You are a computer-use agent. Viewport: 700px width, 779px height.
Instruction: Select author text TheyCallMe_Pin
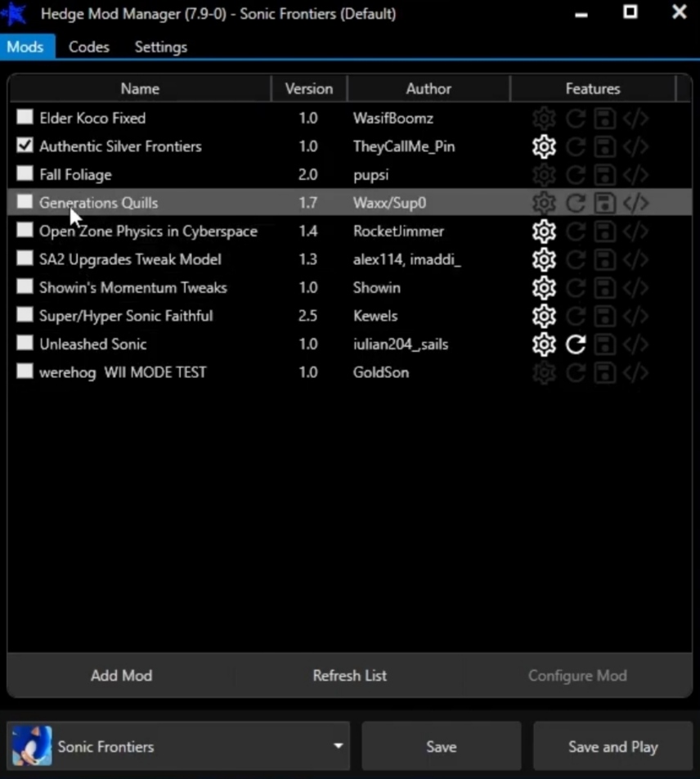coord(404,146)
